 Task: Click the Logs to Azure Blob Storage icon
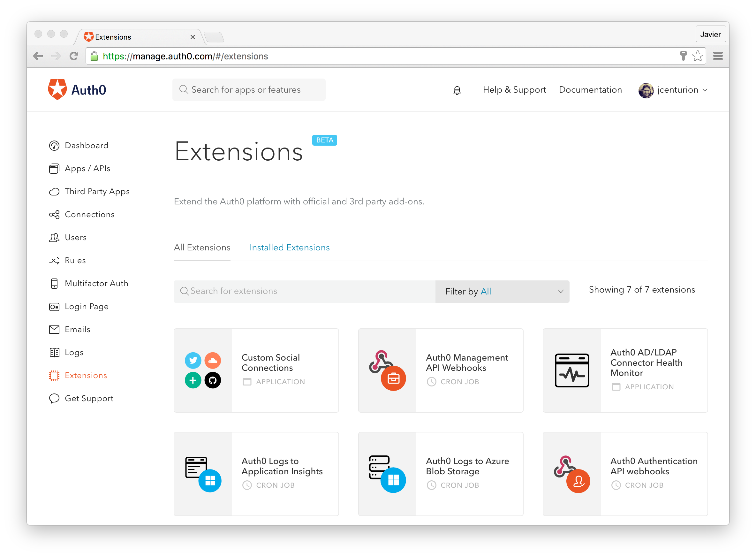pyautogui.click(x=387, y=474)
